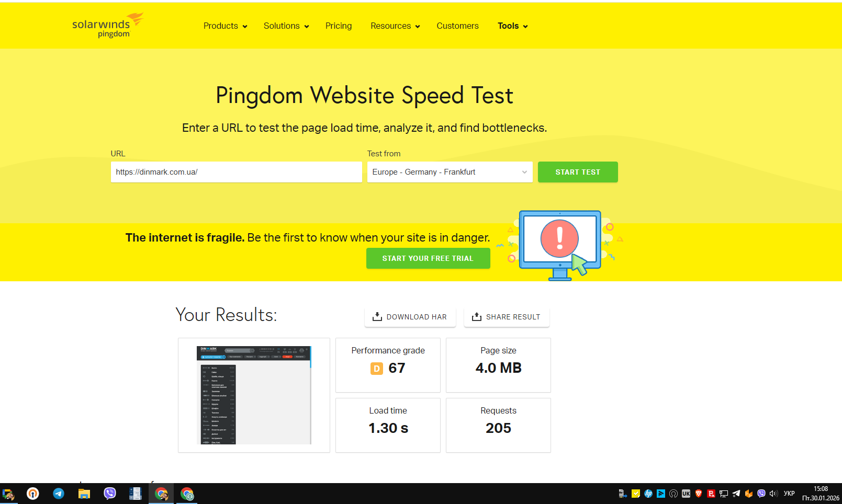Expand the Products dropdown arrow
Viewport: 842px width, 504px height.
pos(245,27)
